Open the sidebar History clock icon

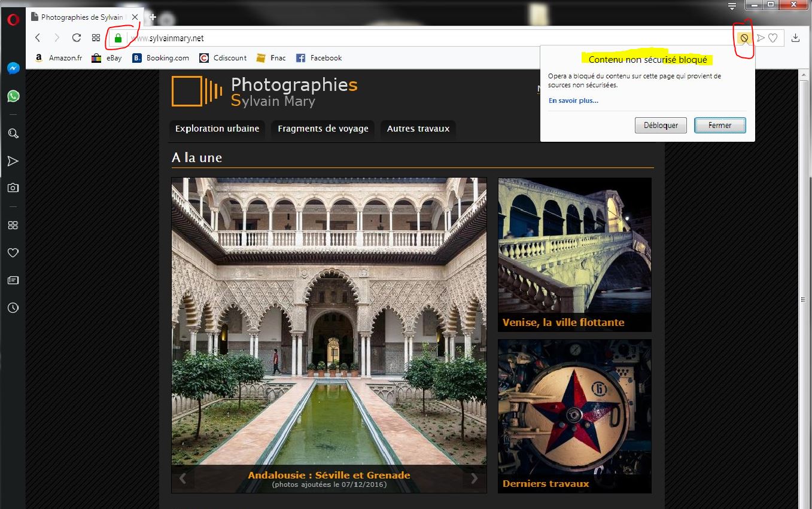pyautogui.click(x=13, y=308)
